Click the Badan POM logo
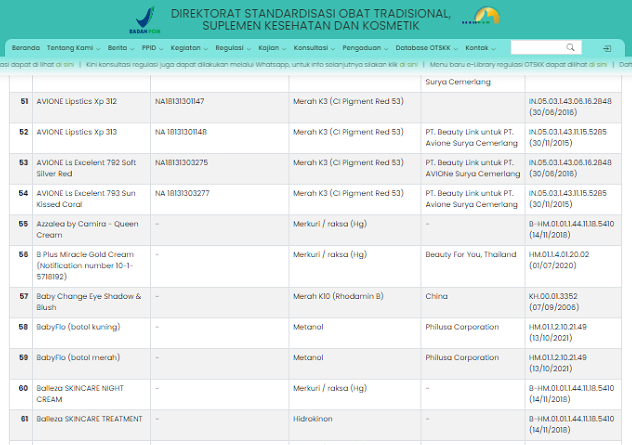632x445 pixels. [145, 20]
